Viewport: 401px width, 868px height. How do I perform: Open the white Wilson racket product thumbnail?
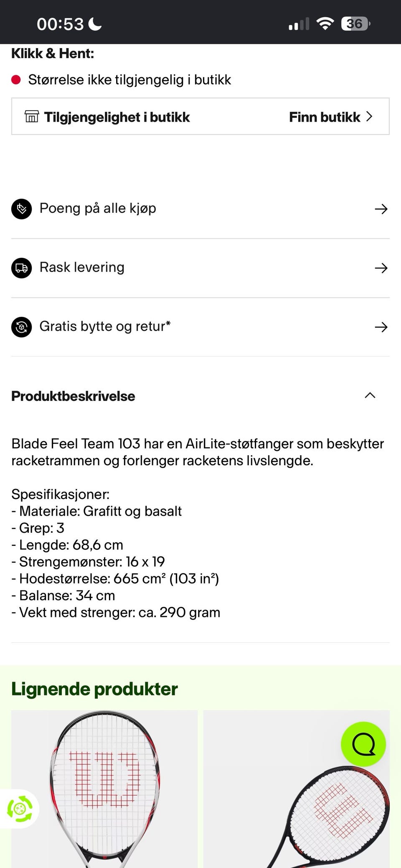(104, 789)
